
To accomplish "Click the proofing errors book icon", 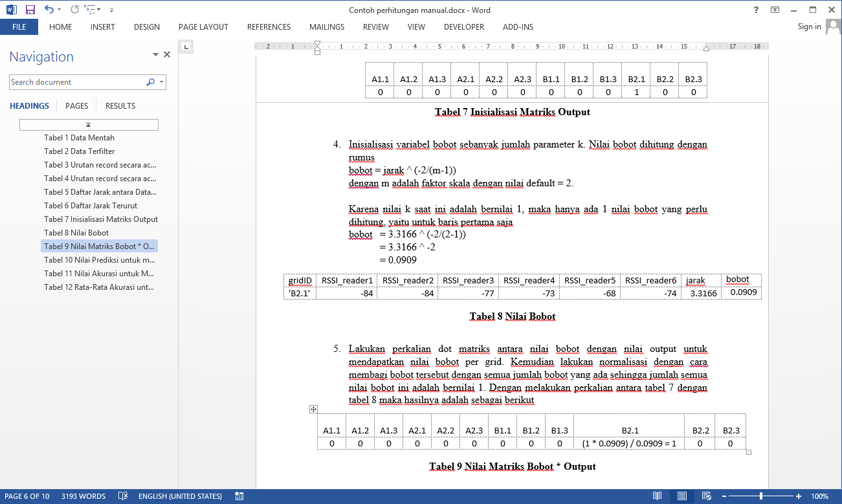I will coord(123,496).
